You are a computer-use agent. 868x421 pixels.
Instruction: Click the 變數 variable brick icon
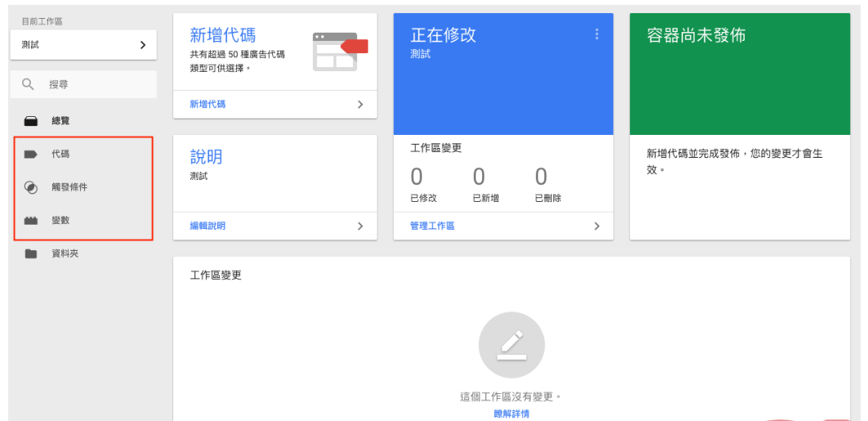(30, 221)
